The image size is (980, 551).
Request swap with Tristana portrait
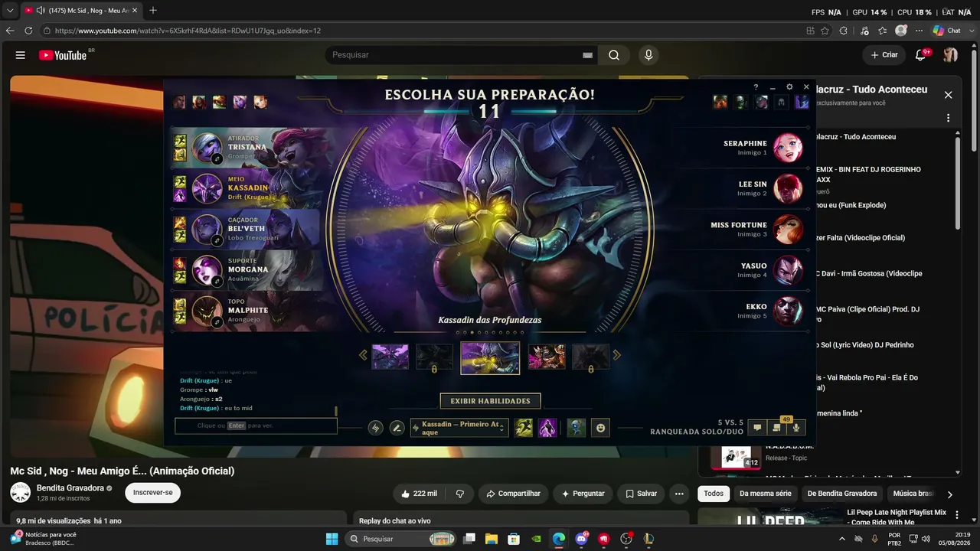[207, 148]
